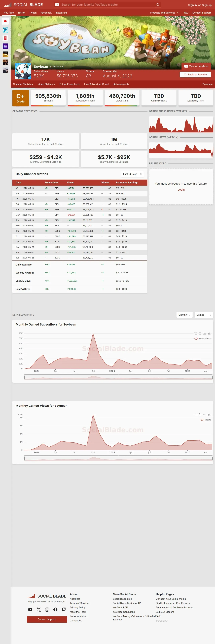Open the Video Statistics tab
Viewport: 215px width, 644px height.
tap(46, 84)
